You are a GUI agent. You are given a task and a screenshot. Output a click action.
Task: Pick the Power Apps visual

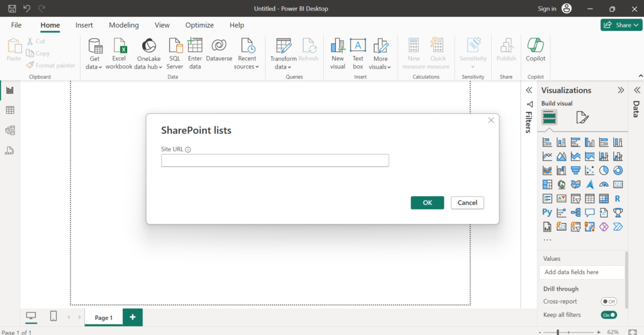(x=604, y=227)
